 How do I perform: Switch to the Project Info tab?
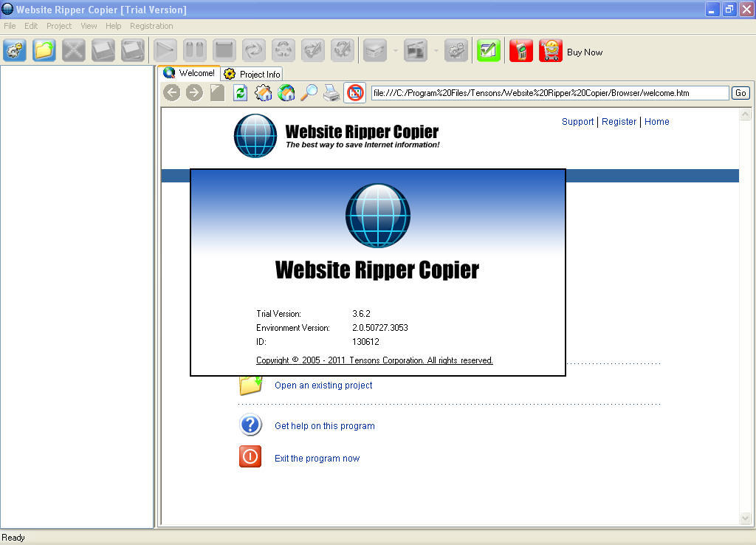point(252,74)
